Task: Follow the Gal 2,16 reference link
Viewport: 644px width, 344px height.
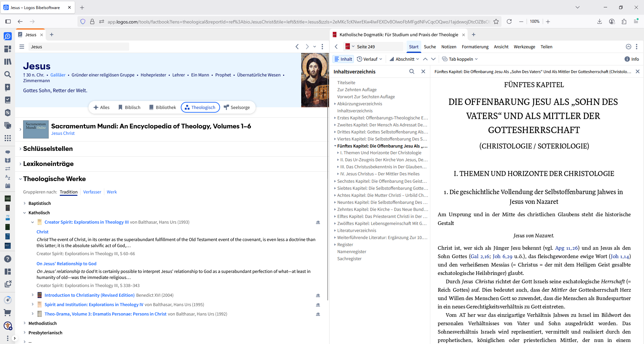Action: pos(480,256)
